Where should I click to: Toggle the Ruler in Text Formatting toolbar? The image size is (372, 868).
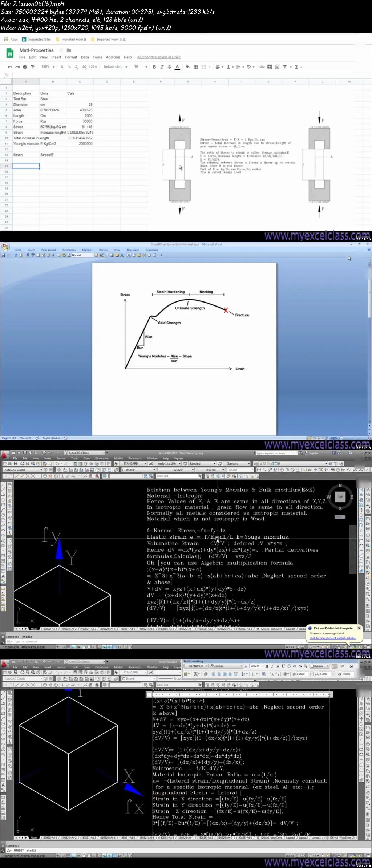pyautogui.click(x=335, y=666)
